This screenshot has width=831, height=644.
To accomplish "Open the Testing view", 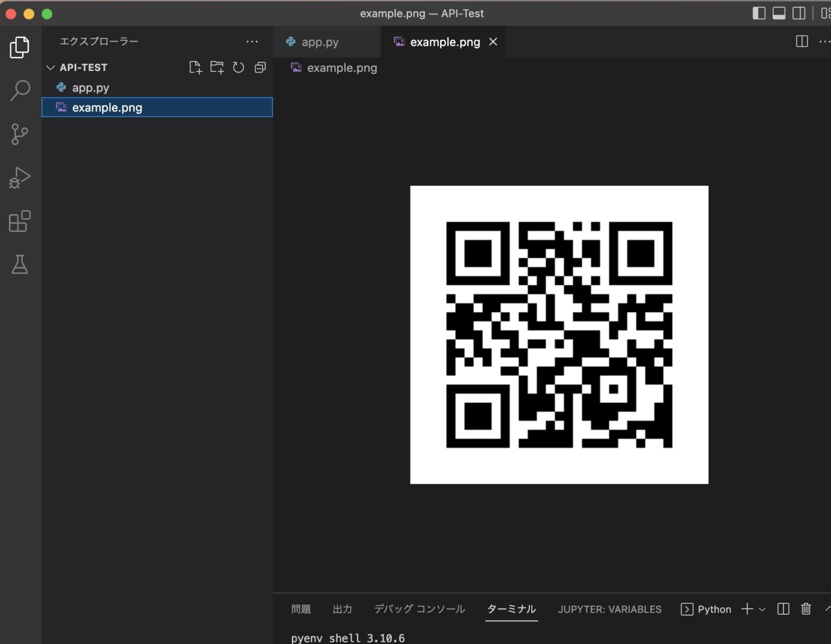I will click(x=20, y=265).
